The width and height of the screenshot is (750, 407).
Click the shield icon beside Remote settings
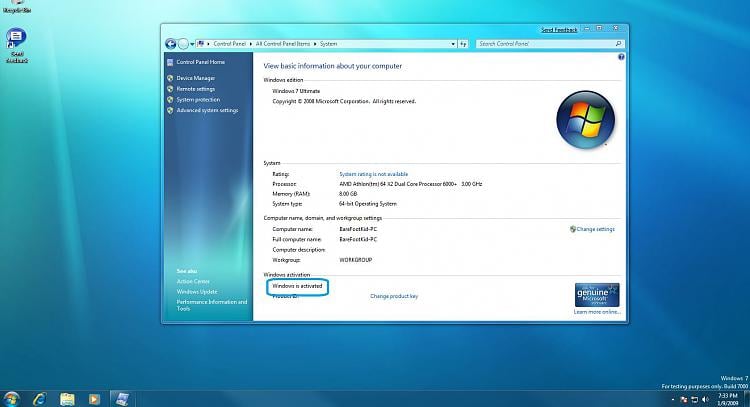pyautogui.click(x=170, y=89)
